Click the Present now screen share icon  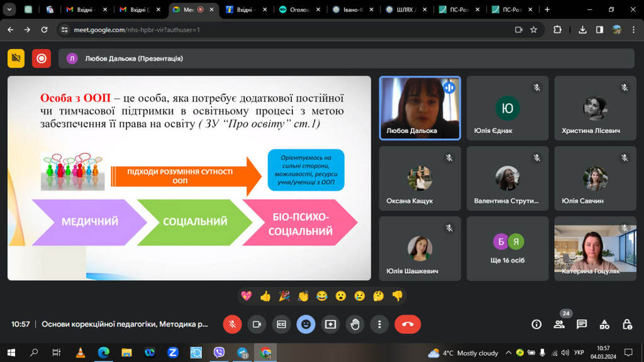(330, 324)
